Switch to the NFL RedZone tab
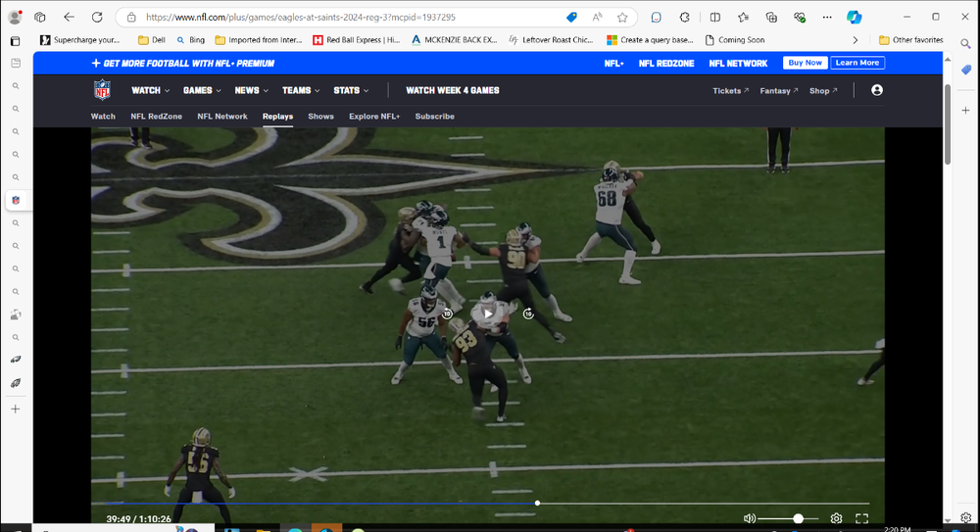The image size is (980, 532). [x=156, y=117]
